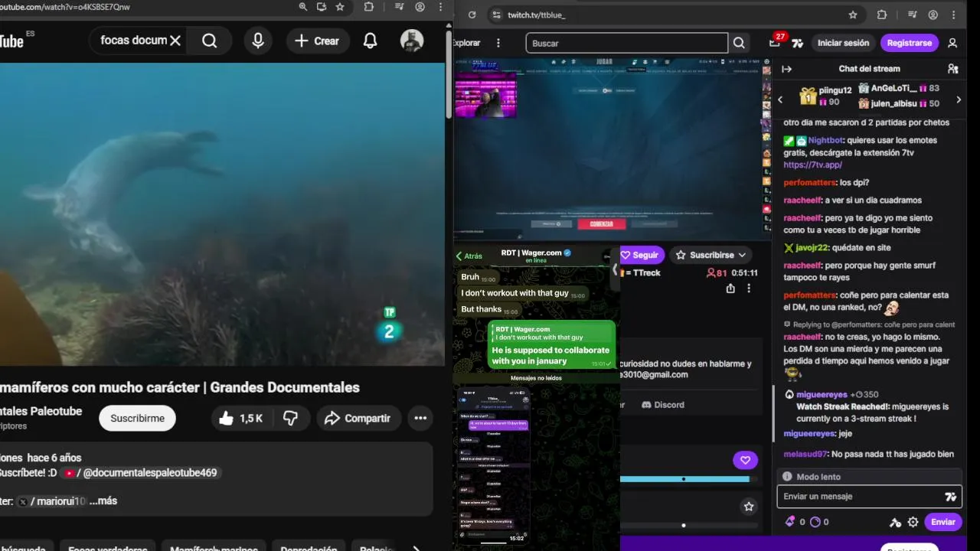Show more chips with the right arrow
Screen dimensions: 980x551
(x=416, y=548)
